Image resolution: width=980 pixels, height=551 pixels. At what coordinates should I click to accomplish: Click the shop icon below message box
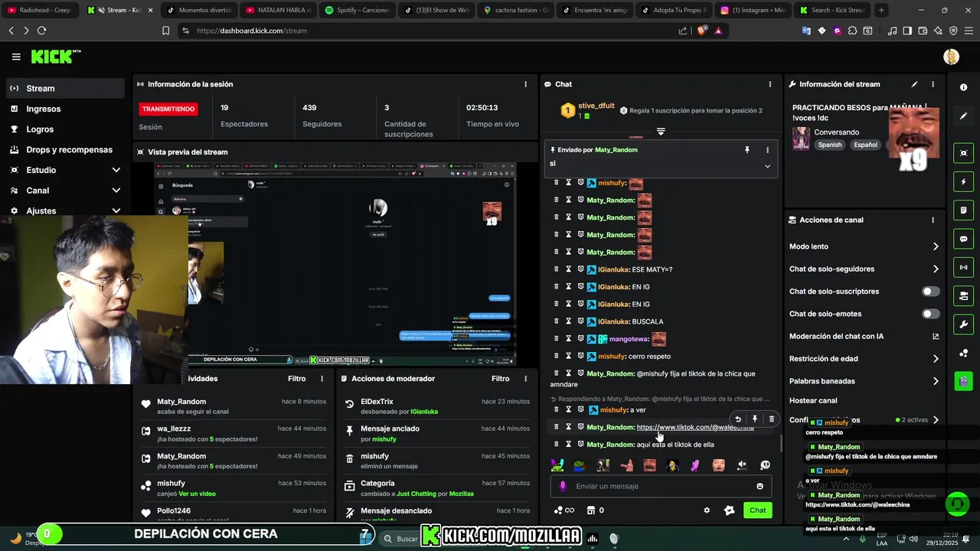591,510
